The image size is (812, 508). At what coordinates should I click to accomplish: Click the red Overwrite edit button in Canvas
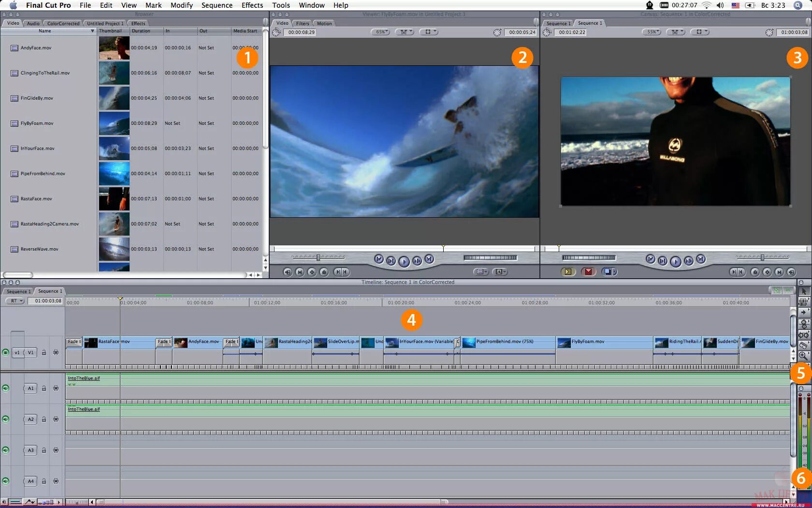[588, 272]
